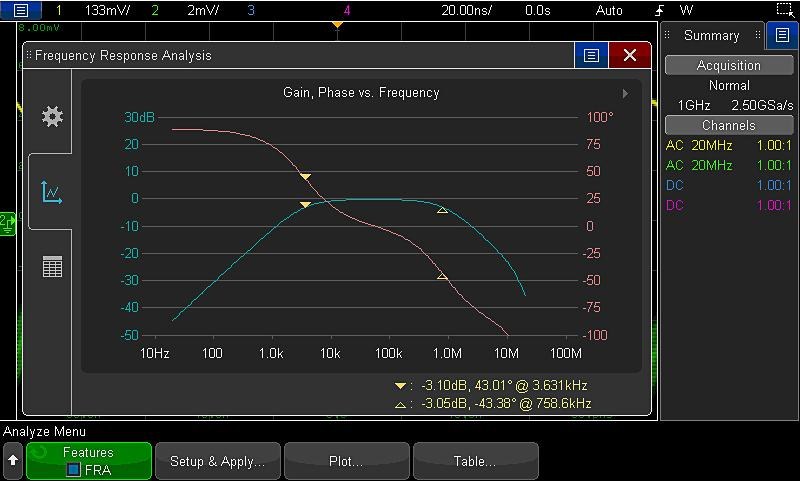
Task: Select the hollow marker on phase trace
Action: pos(442,276)
